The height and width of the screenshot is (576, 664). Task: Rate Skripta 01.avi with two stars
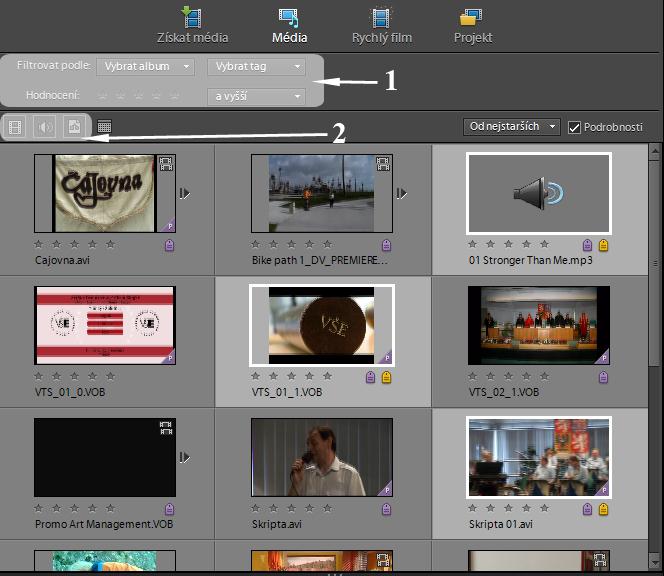[490, 508]
